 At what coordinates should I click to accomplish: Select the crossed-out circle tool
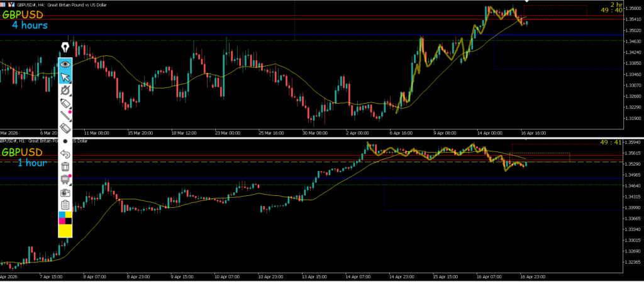tap(65, 90)
